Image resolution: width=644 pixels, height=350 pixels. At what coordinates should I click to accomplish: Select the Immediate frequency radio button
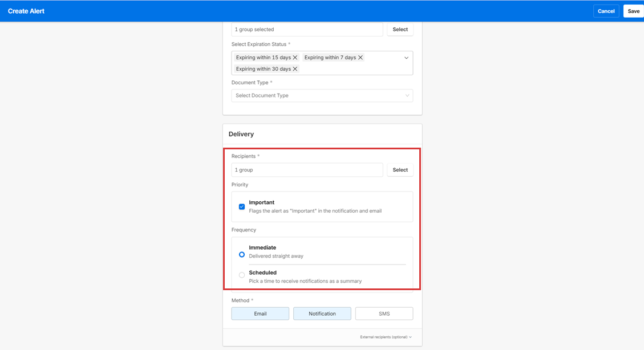point(242,254)
